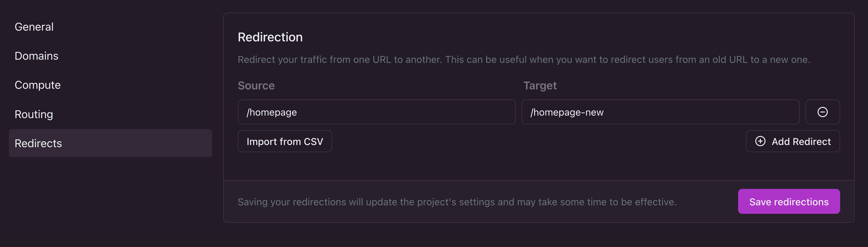Select the Target field showing /homepage-new
The height and width of the screenshot is (247, 868).
click(x=660, y=112)
